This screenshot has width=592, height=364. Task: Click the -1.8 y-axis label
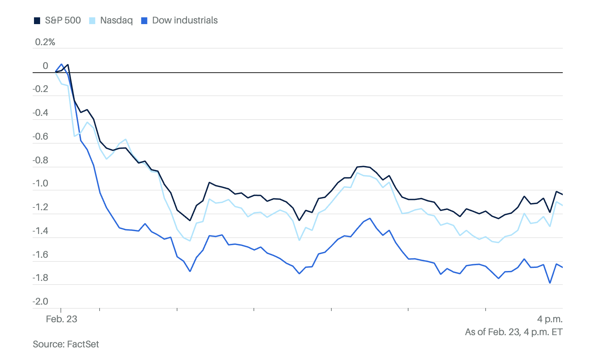[40, 278]
